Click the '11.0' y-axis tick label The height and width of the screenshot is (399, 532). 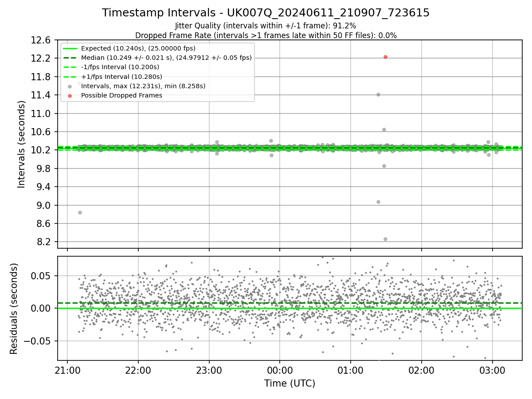tap(41, 113)
